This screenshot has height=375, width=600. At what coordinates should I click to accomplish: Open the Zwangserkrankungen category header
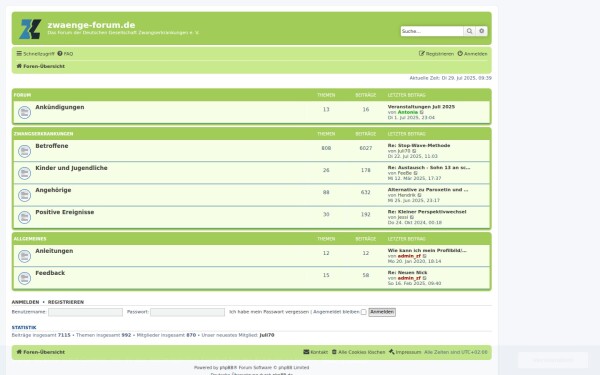(43, 134)
